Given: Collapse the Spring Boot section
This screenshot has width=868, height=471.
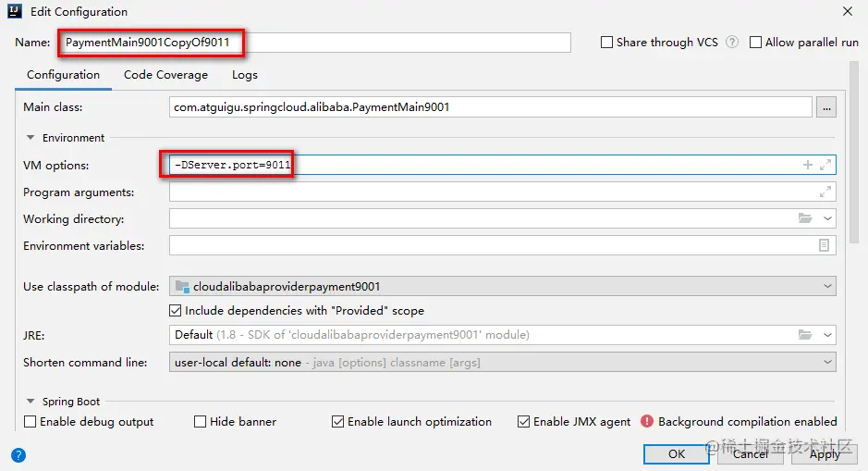Looking at the screenshot, I should [x=31, y=402].
